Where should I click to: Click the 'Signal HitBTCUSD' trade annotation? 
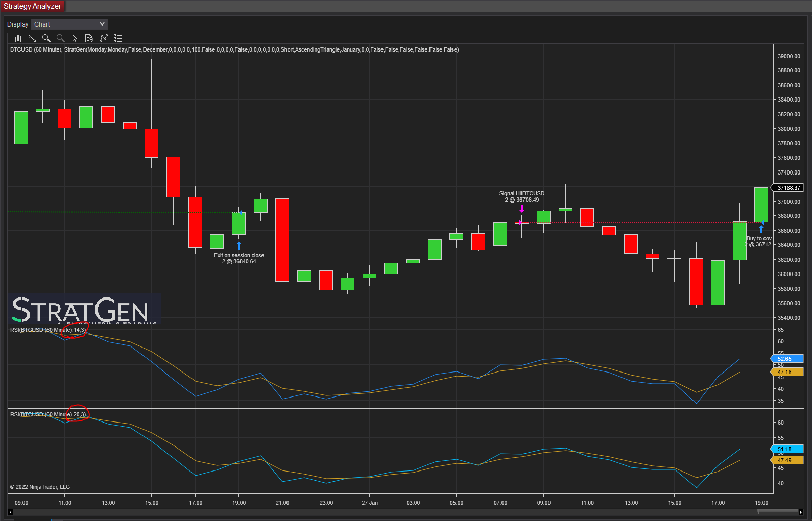click(522, 196)
